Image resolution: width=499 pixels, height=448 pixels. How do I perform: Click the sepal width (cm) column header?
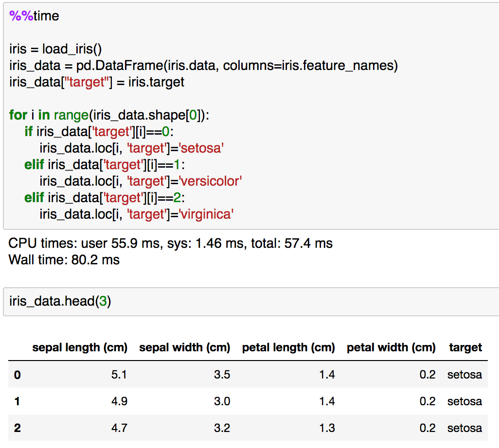[x=184, y=347]
